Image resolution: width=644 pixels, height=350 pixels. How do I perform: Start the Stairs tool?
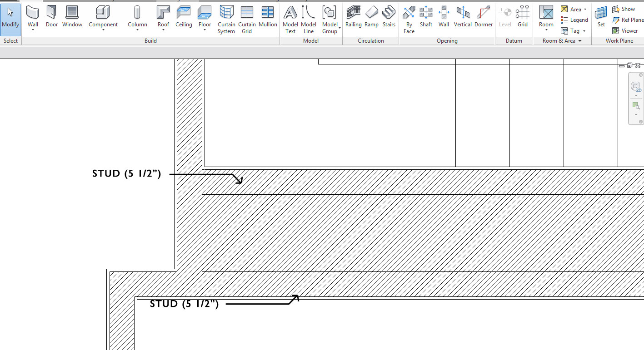tap(389, 17)
